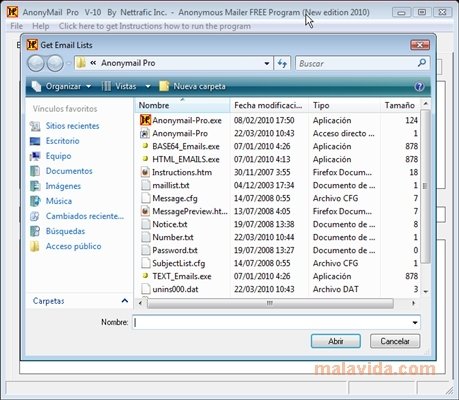This screenshot has height=400, width=459.
Task: Open the Help menu
Action: (x=41, y=26)
